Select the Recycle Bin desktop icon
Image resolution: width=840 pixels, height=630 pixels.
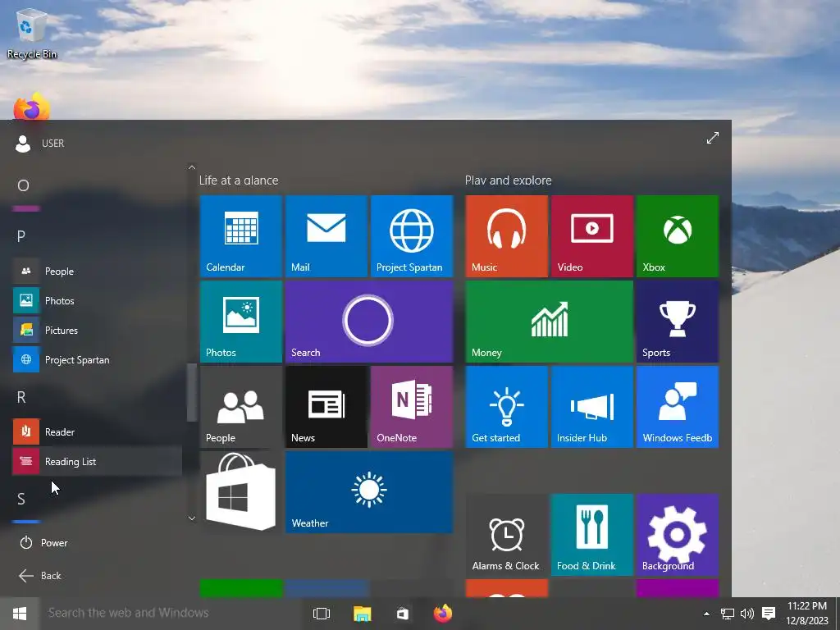coord(32,33)
